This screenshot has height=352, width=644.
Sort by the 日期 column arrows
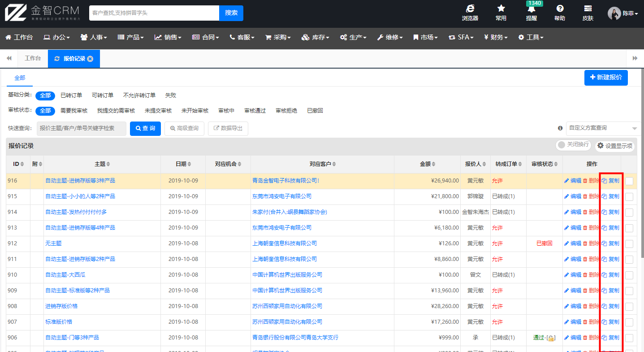pyautogui.click(x=189, y=165)
